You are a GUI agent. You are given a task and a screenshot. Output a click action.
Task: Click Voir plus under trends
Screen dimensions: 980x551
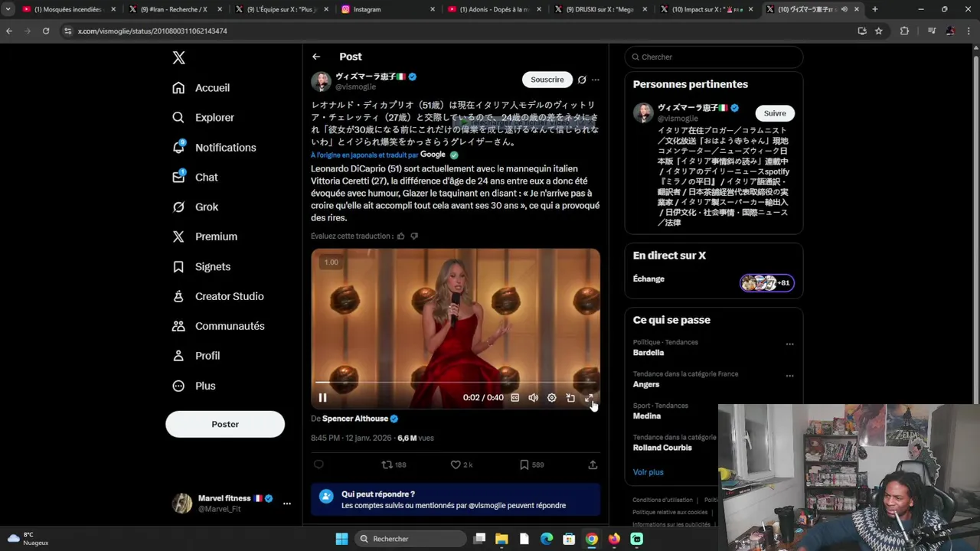[648, 472]
